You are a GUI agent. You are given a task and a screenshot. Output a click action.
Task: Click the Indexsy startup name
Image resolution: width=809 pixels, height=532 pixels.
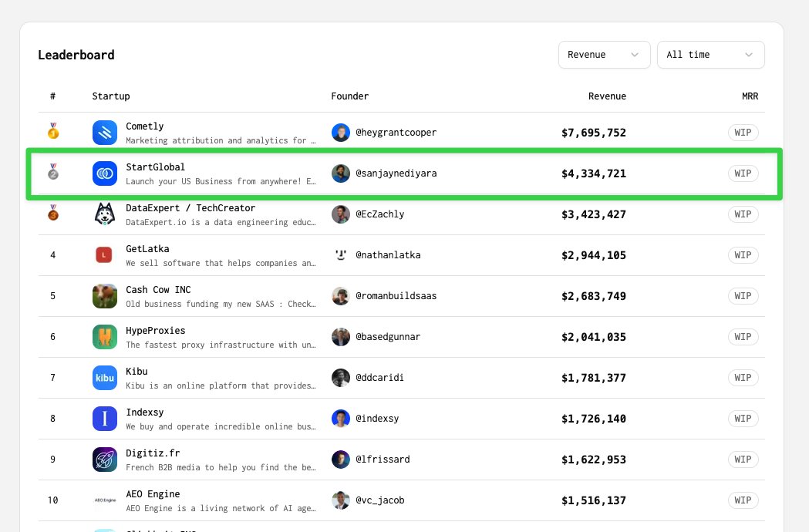point(144,412)
